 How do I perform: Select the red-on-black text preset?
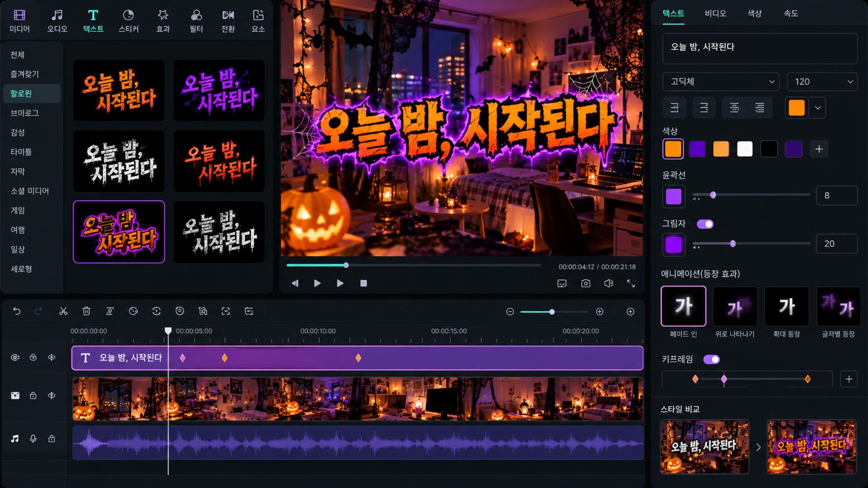tap(219, 161)
